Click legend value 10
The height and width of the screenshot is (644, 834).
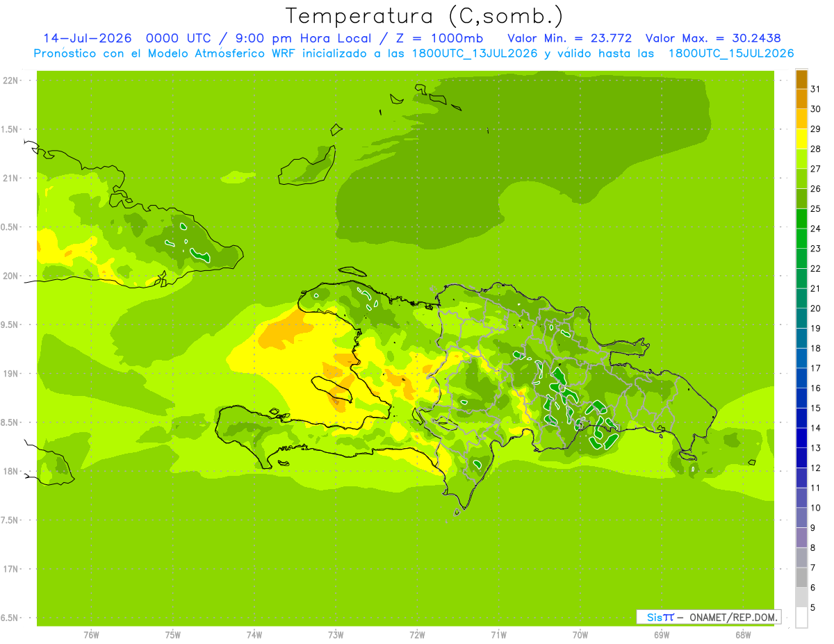click(x=815, y=508)
